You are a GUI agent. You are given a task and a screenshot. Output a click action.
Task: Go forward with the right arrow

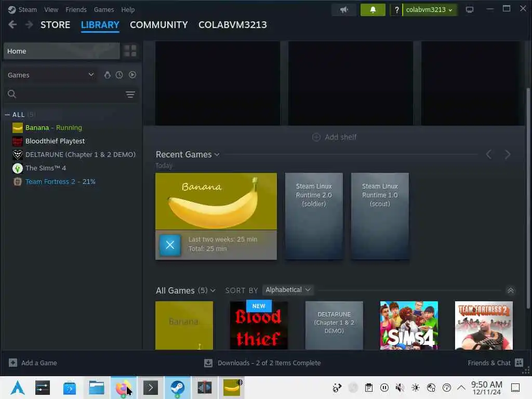(x=29, y=24)
